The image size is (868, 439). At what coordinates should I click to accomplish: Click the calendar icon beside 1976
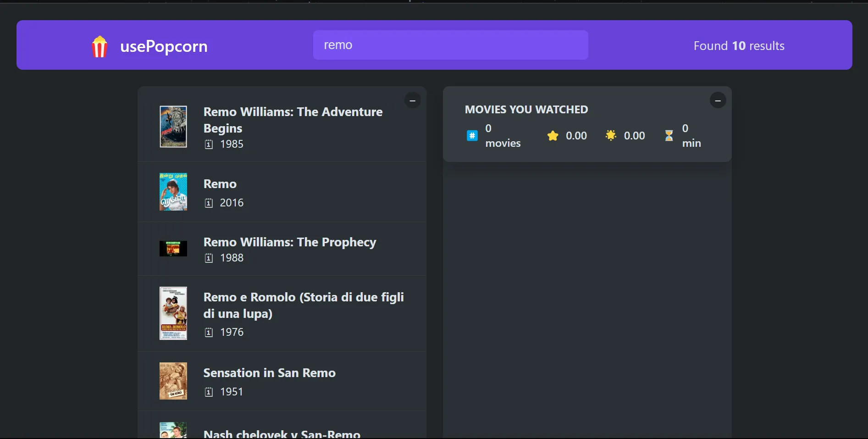(x=209, y=333)
